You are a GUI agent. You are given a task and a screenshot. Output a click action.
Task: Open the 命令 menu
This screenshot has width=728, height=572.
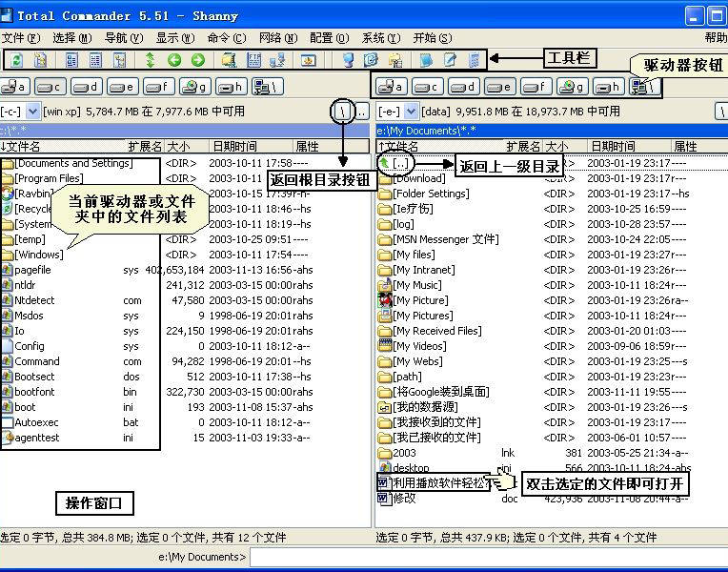point(226,38)
